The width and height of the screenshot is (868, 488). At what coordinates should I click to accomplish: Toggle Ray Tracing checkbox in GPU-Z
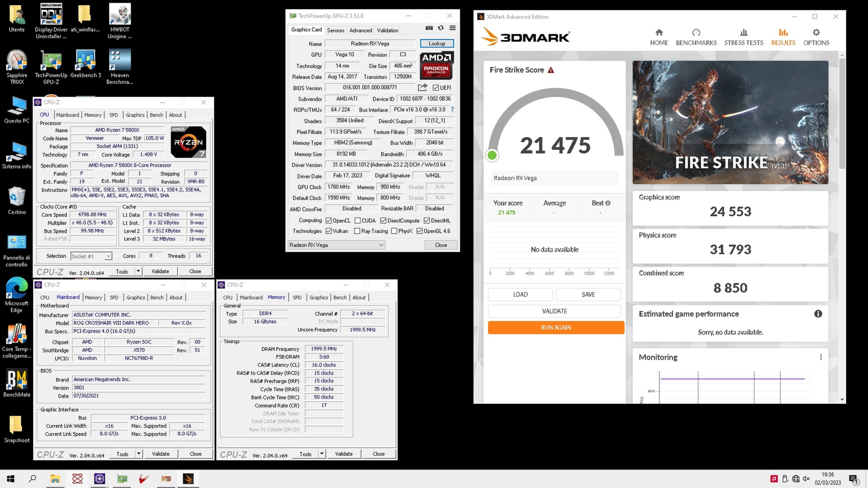coord(357,231)
